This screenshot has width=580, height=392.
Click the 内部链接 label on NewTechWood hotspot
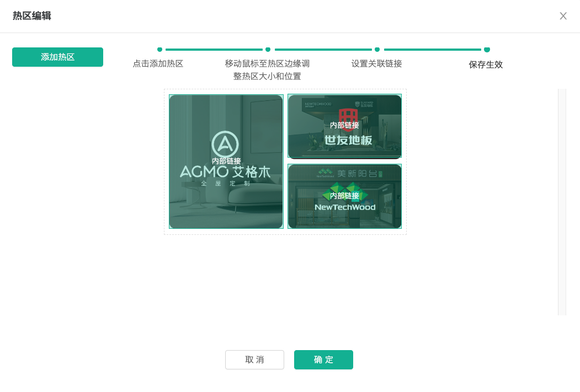click(344, 196)
